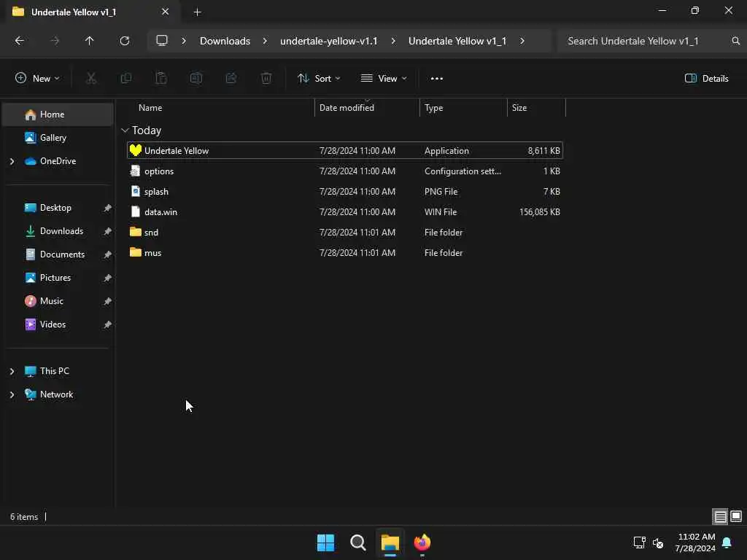Viewport: 747px width, 560px height.
Task: Open the taskbar clock and date
Action: click(695, 542)
